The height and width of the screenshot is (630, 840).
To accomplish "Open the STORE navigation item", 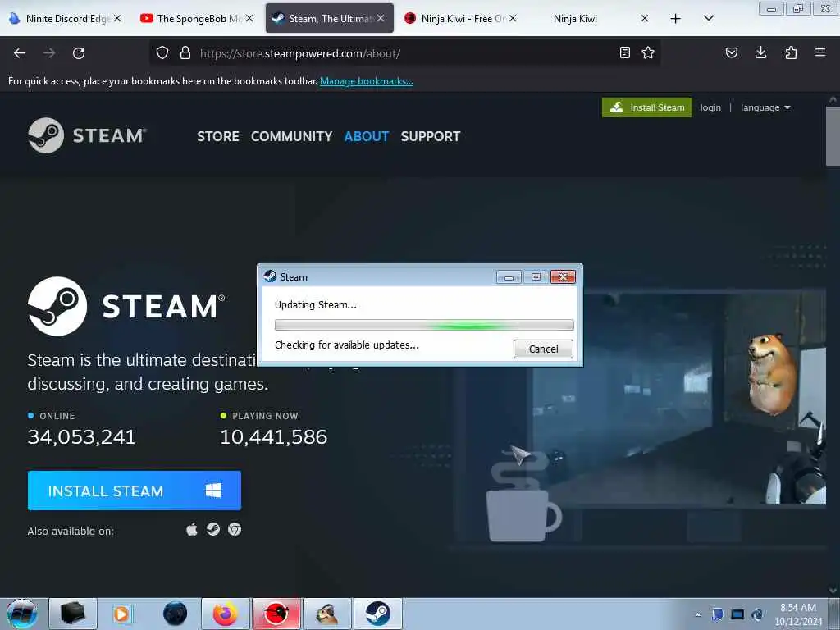I will [x=218, y=137].
